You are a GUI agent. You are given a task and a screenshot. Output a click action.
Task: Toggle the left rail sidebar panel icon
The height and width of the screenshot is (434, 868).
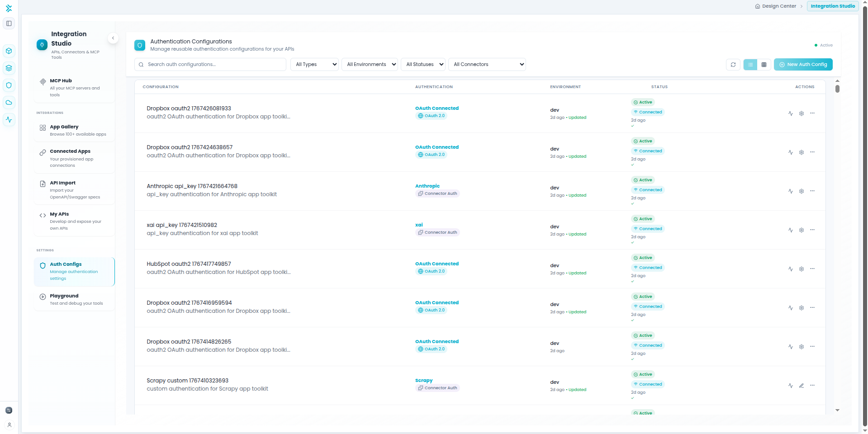click(9, 24)
